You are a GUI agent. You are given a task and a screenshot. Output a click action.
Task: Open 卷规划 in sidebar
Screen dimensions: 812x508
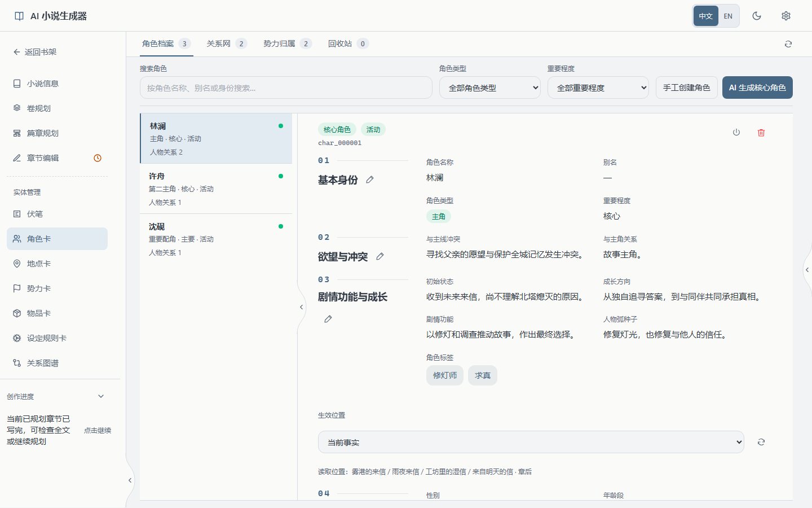57,108
